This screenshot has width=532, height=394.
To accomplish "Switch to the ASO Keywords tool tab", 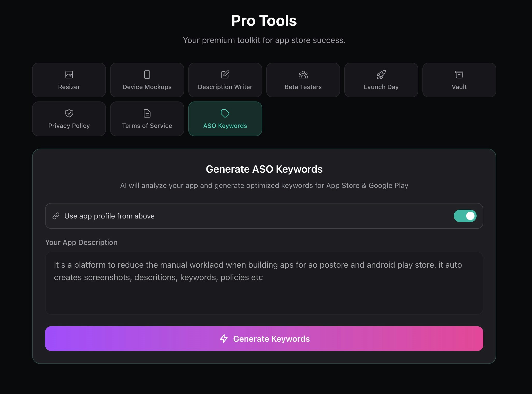I will point(225,119).
